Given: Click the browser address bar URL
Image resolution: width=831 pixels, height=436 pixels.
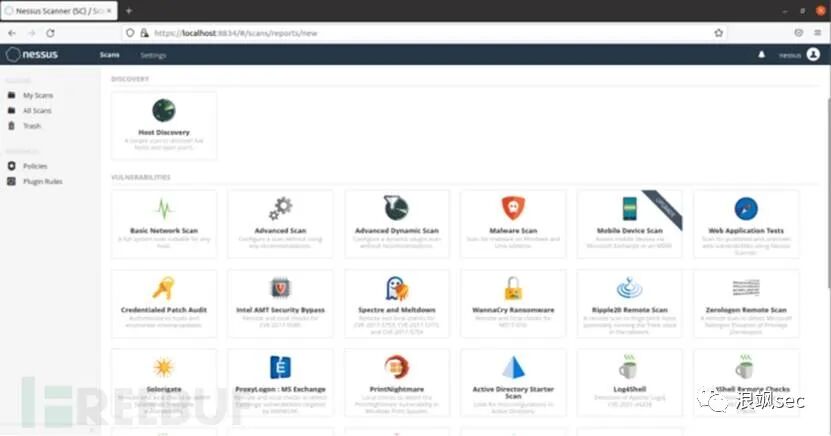Looking at the screenshot, I should (236, 33).
